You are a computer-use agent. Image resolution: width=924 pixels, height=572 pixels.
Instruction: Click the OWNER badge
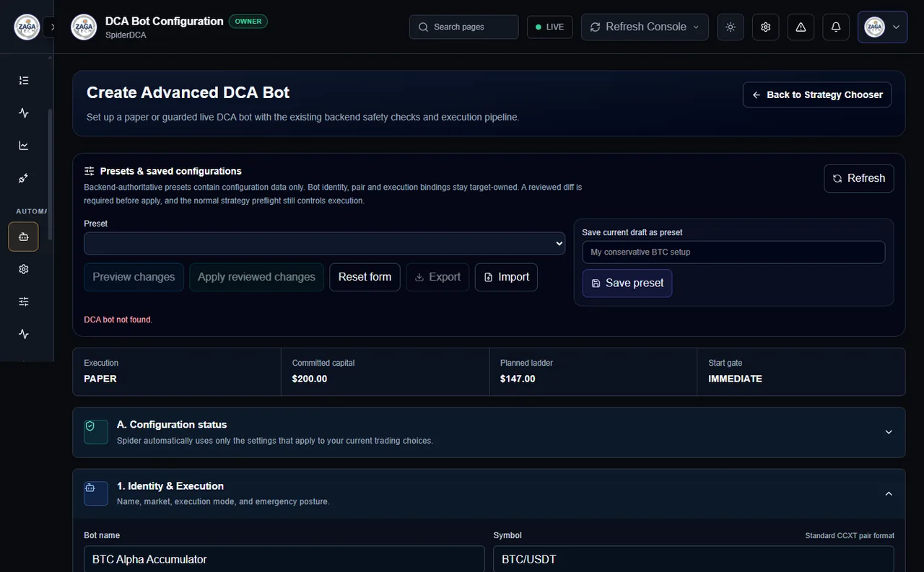(x=248, y=21)
